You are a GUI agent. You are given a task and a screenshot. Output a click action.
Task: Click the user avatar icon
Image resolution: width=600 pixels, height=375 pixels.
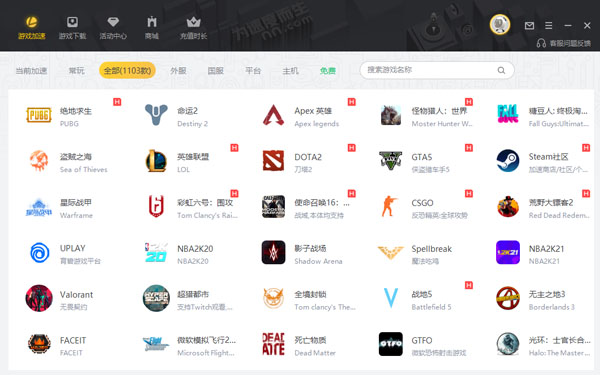click(x=500, y=24)
